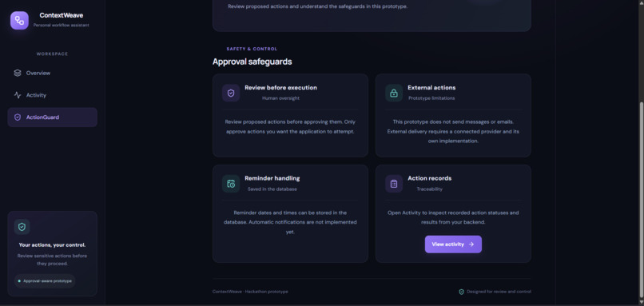The width and height of the screenshot is (644, 306).
Task: Click the SAFETY & CONTROL label
Action: point(252,49)
